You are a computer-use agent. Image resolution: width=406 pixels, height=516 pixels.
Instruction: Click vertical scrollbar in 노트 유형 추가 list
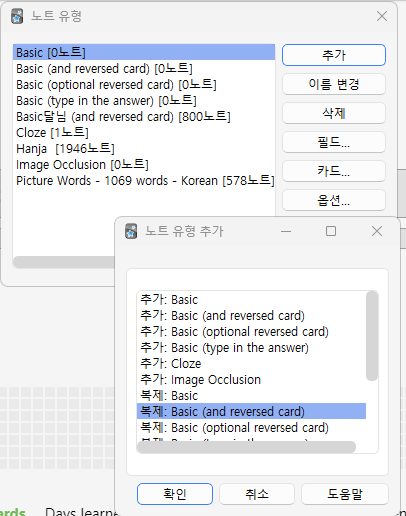pyautogui.click(x=372, y=336)
